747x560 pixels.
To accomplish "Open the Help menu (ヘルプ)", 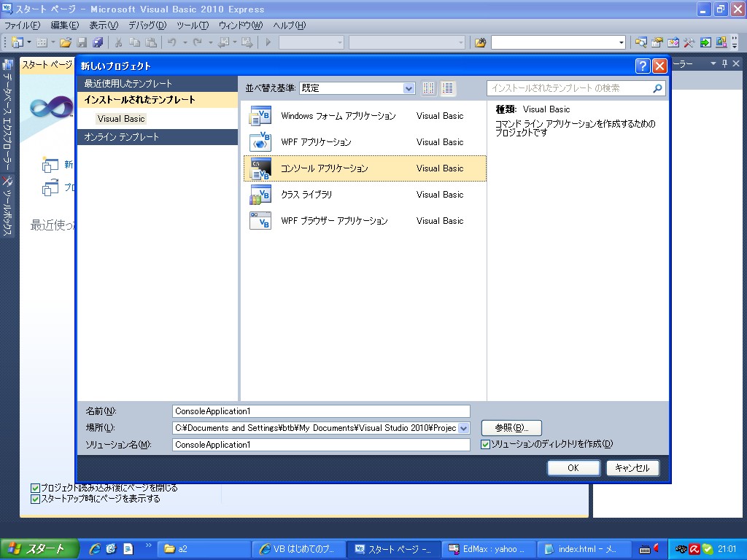I will click(x=289, y=26).
